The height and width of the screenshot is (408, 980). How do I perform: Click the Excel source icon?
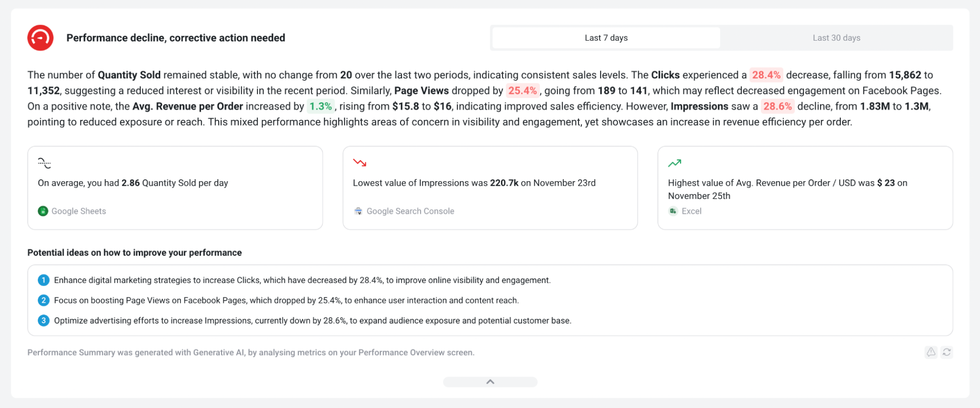pyautogui.click(x=673, y=211)
